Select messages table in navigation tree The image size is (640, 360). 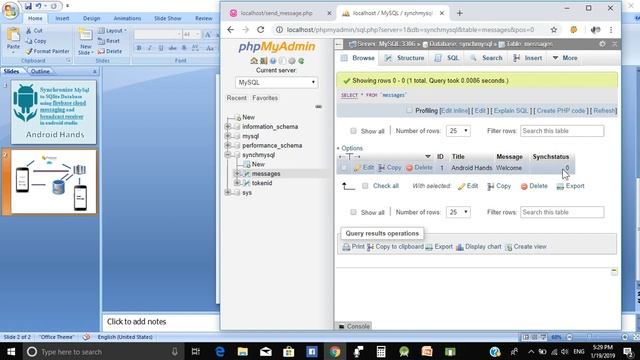coord(266,173)
